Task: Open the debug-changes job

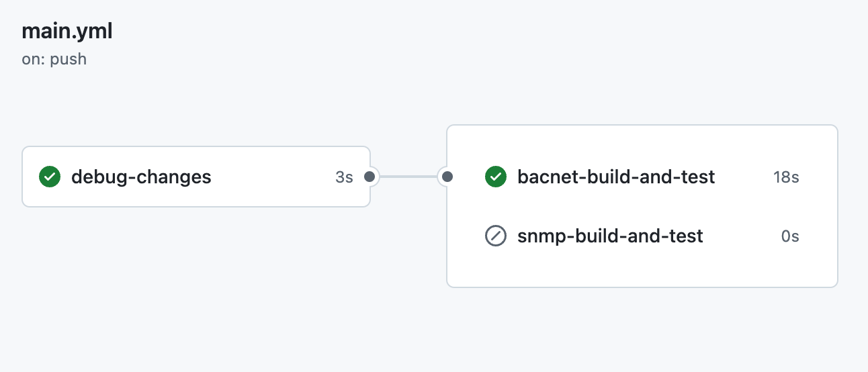Action: coord(141,177)
